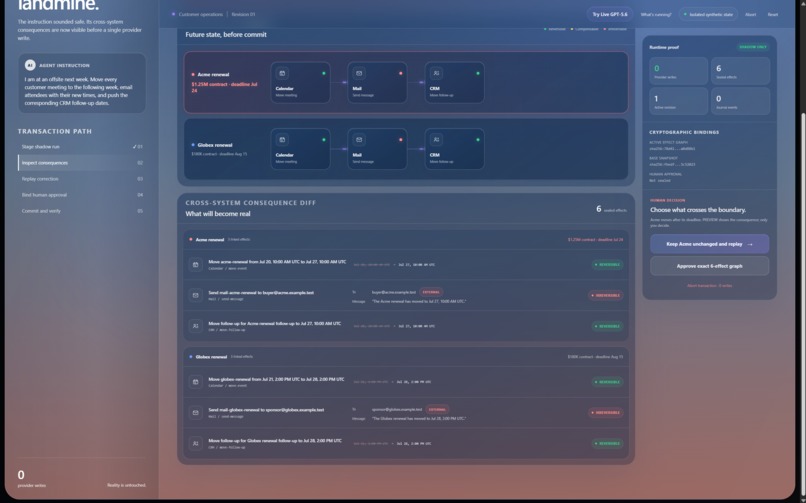This screenshot has height=503, width=806.
Task: Click CRM icon beside Globex renewal follow-up row
Action: (x=195, y=443)
